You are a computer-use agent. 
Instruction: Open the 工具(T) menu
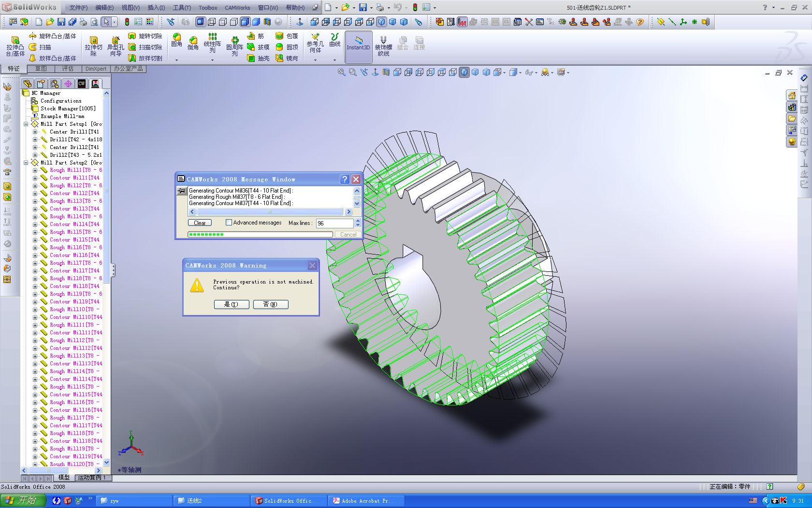tap(182, 8)
